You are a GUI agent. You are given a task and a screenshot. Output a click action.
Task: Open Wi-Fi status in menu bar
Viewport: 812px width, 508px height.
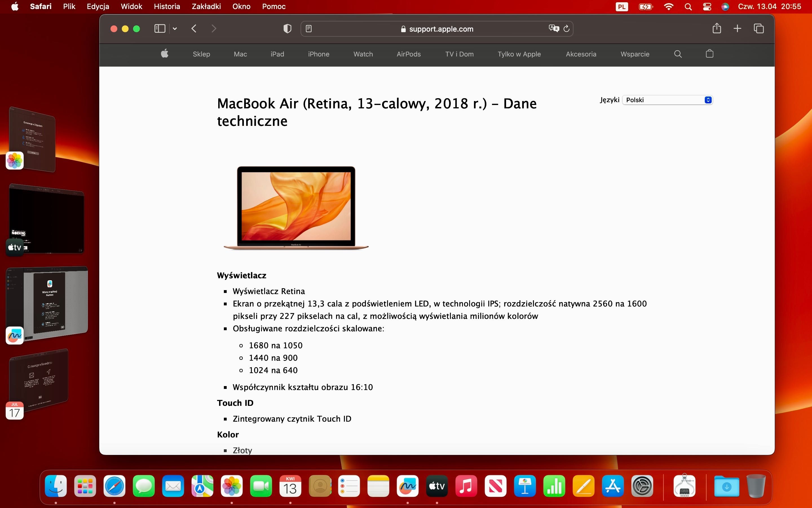click(668, 6)
